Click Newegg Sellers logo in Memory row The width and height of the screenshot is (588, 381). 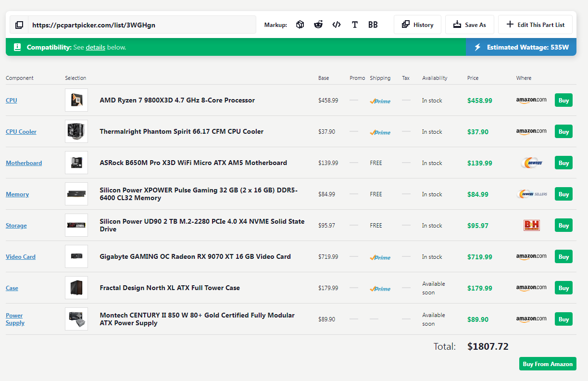(x=532, y=194)
